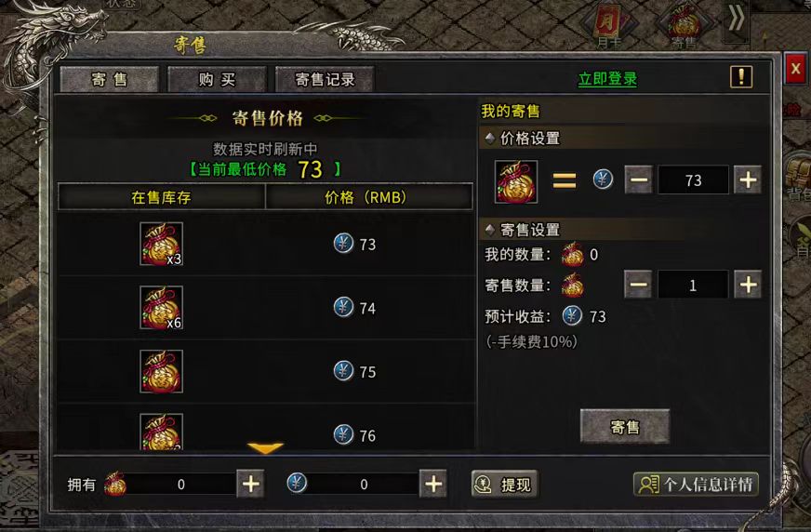The width and height of the screenshot is (811, 532).
Task: Click the yellow down arrow to show more listings
Action: (x=265, y=447)
